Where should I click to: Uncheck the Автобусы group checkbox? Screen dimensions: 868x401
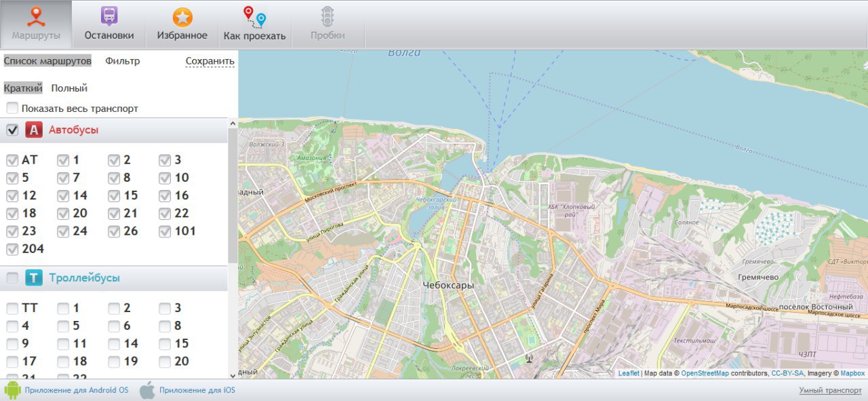click(x=12, y=130)
